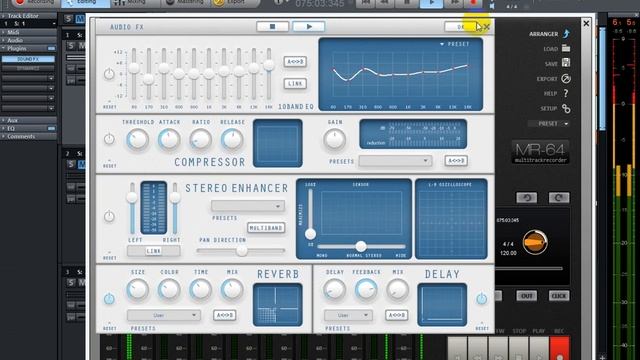The width and height of the screenshot is (640, 360).
Task: Click the compressor Release knob
Action: [x=232, y=140]
